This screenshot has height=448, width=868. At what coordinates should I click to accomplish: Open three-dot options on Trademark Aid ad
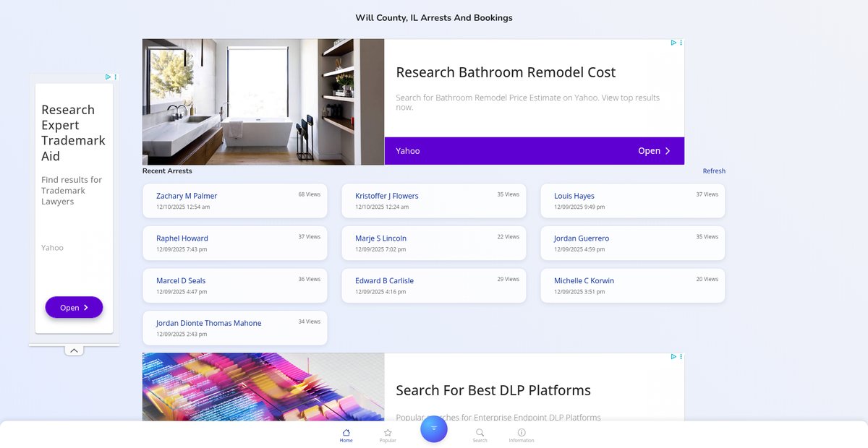[x=116, y=77]
